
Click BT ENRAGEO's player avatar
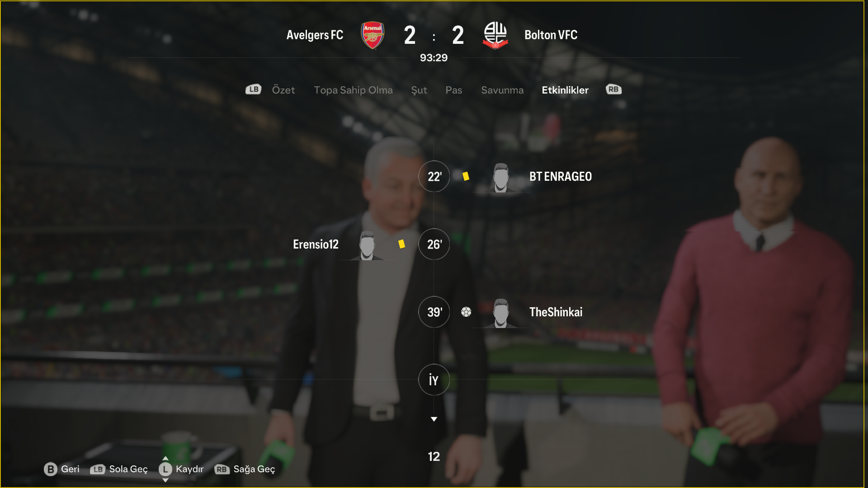pos(500,178)
